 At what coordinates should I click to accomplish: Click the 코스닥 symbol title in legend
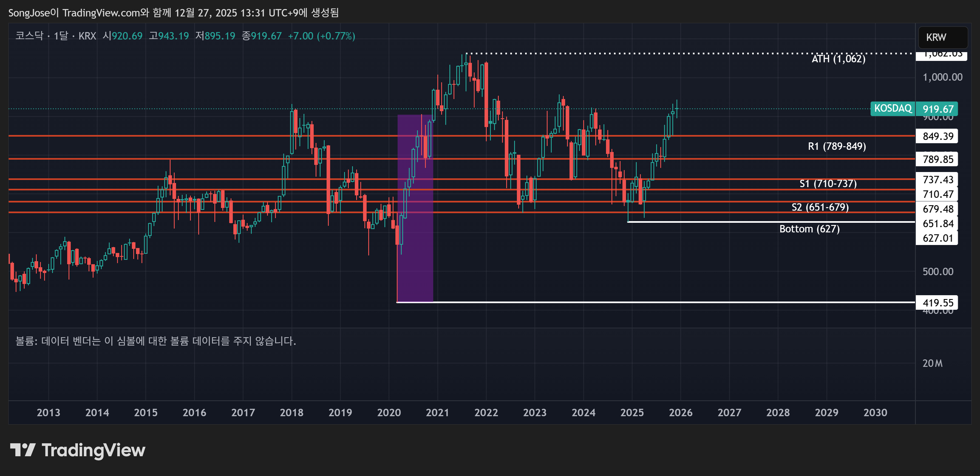coord(29,36)
